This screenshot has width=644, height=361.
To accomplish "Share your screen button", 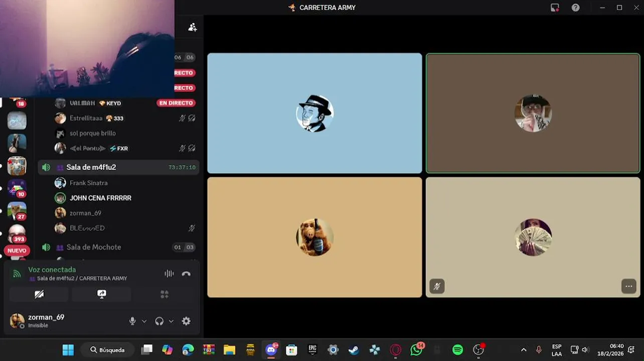I will [x=101, y=294].
